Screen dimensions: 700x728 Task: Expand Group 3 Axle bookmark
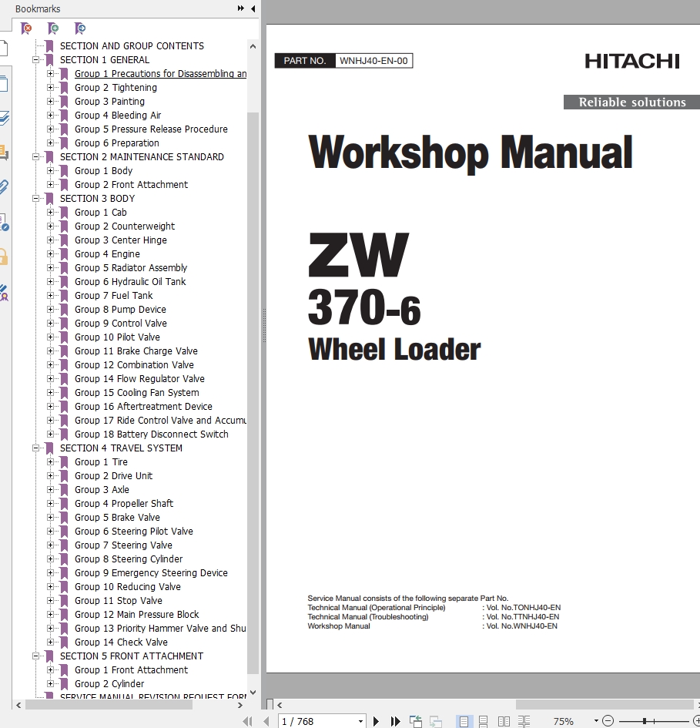tap(50, 490)
